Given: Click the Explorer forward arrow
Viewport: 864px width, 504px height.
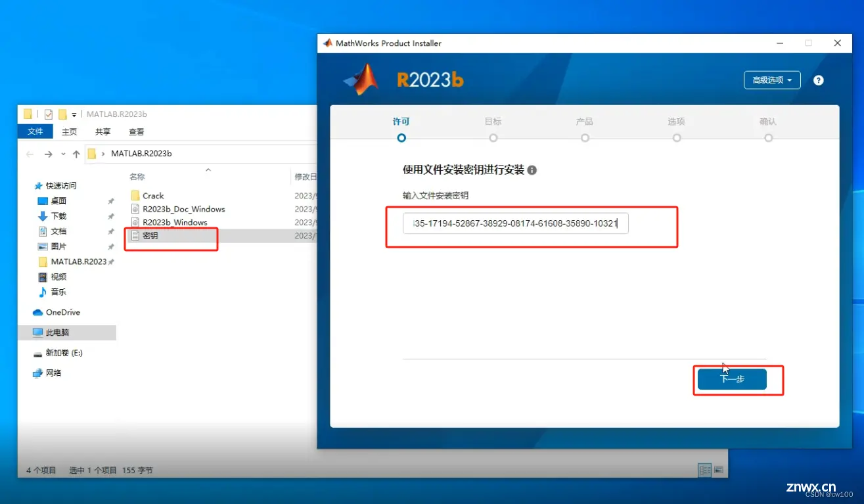Looking at the screenshot, I should pos(48,154).
